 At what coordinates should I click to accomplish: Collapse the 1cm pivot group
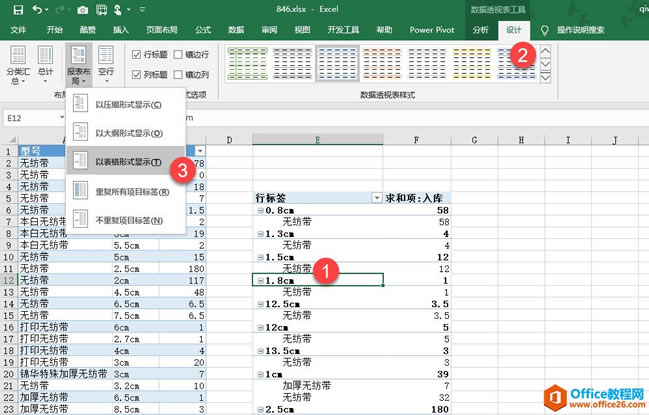coord(260,374)
